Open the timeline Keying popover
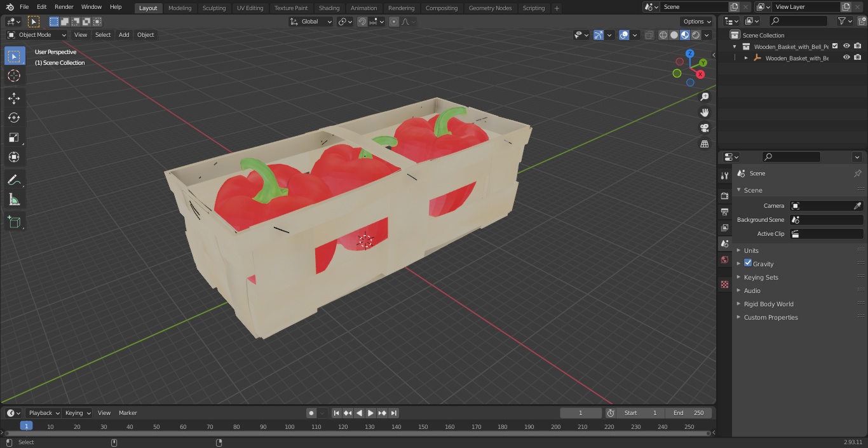This screenshot has width=868, height=448. point(78,413)
